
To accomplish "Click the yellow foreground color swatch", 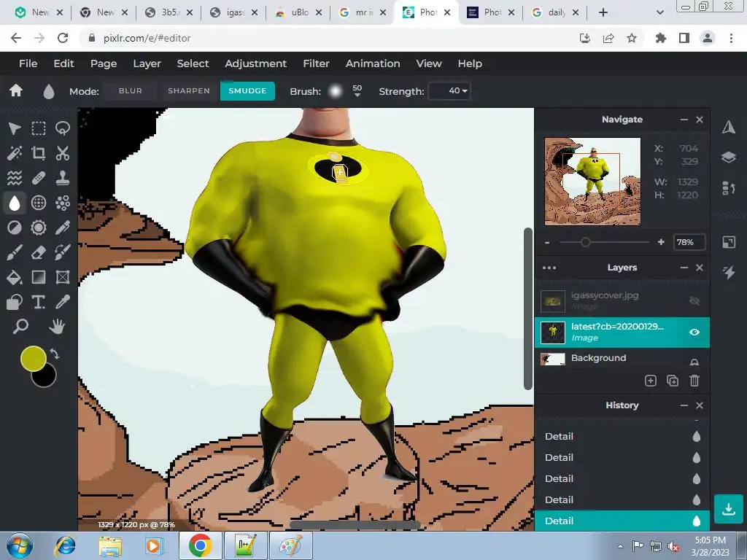I will point(33,358).
